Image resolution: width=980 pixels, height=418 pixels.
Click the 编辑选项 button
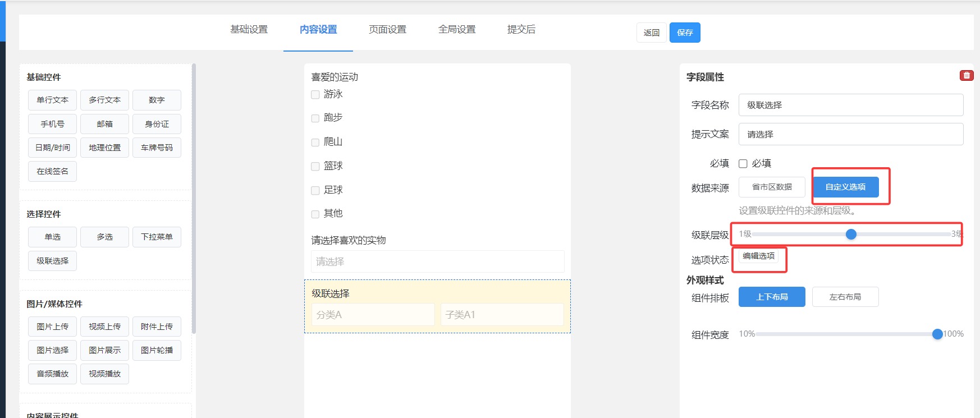[x=758, y=256]
